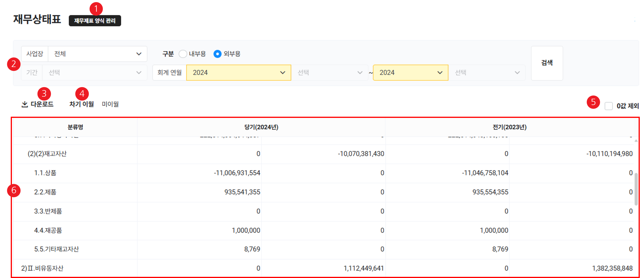This screenshot has width=644, height=278.
Task: Click the download arrow icon
Action: [x=25, y=104]
